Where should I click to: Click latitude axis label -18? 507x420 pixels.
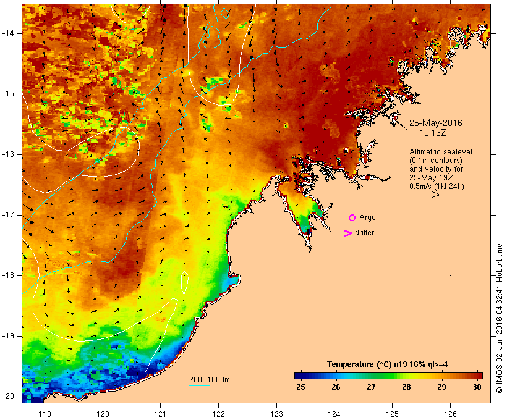click(x=8, y=275)
